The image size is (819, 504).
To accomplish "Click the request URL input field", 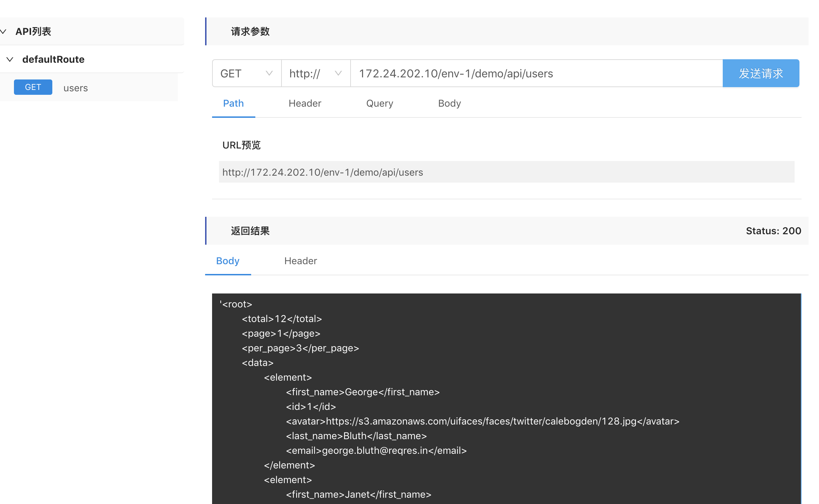I will (x=536, y=74).
